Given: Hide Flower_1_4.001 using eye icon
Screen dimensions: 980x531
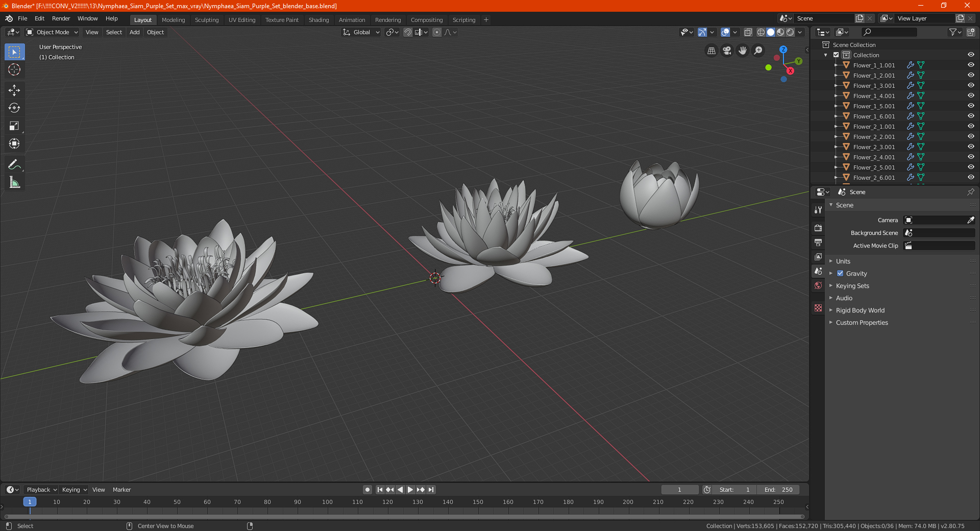Looking at the screenshot, I should tap(971, 96).
